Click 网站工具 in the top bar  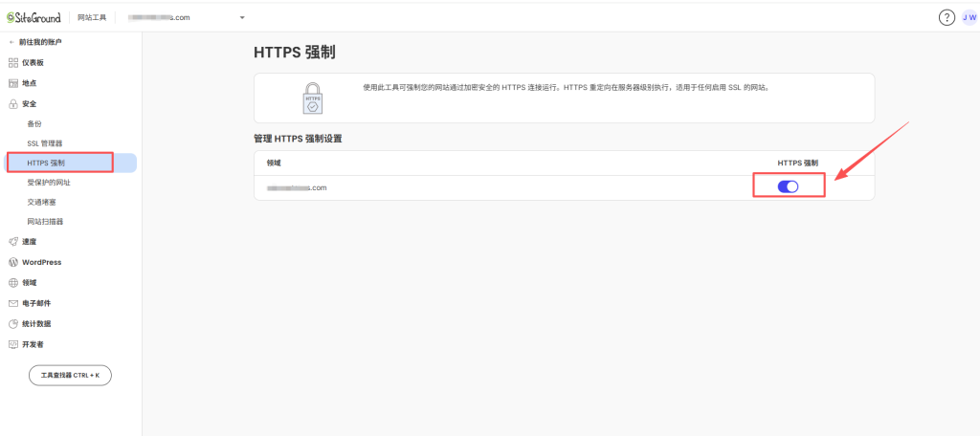coord(92,17)
